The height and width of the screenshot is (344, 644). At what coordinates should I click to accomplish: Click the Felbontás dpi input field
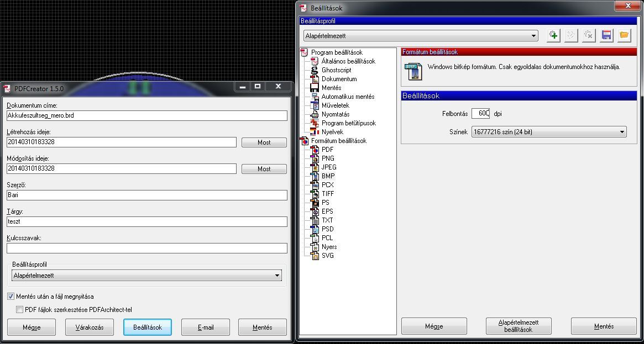tap(480, 113)
